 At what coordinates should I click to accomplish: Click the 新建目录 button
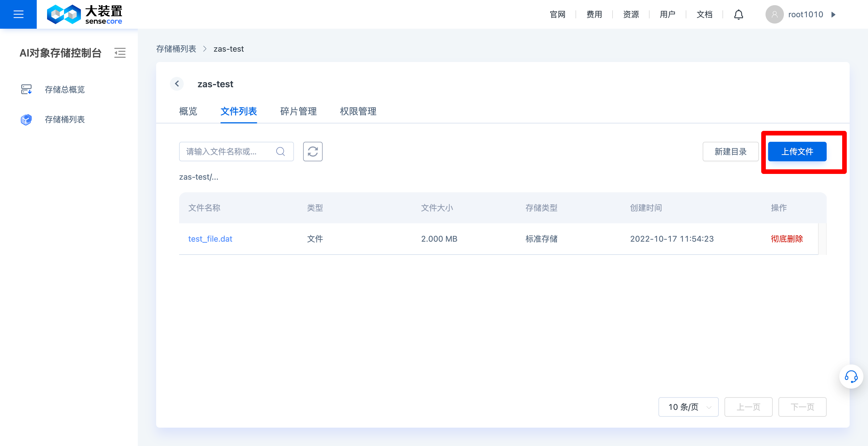pos(730,152)
